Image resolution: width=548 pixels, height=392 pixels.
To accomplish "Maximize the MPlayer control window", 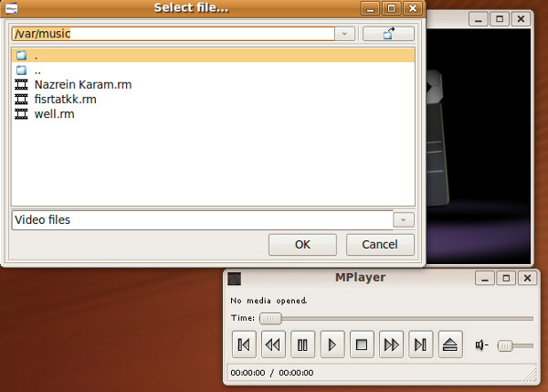I will pos(506,279).
